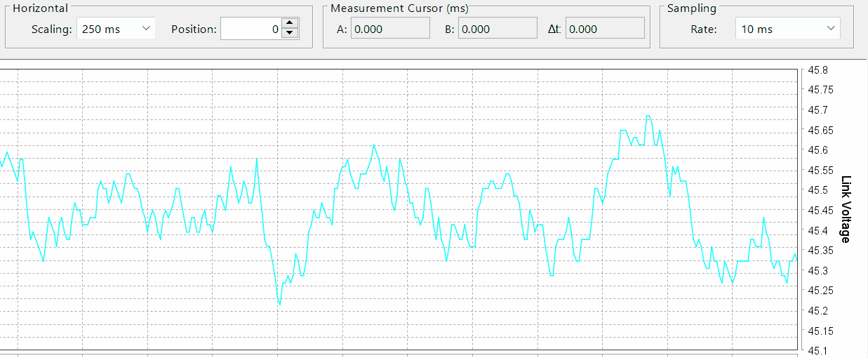Click the Sampling group title
Screen dimensions: 868x358
click(691, 8)
